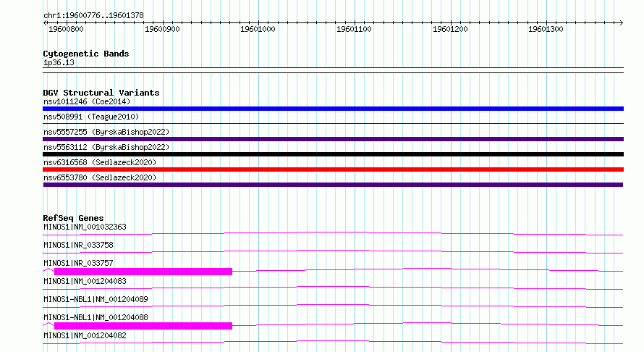This screenshot has height=352, width=644.
Task: Click ruler position 19600900
Action: point(162,29)
